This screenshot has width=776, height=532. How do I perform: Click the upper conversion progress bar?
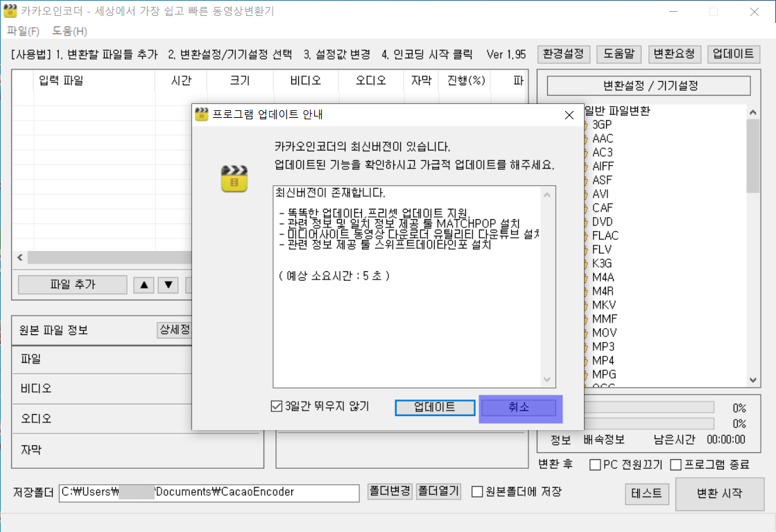click(x=649, y=407)
